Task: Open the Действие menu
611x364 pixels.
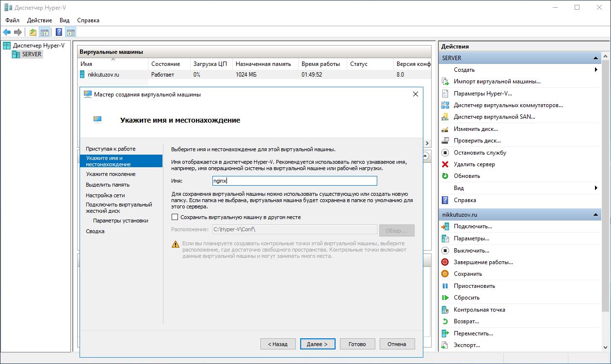Action: pos(40,20)
